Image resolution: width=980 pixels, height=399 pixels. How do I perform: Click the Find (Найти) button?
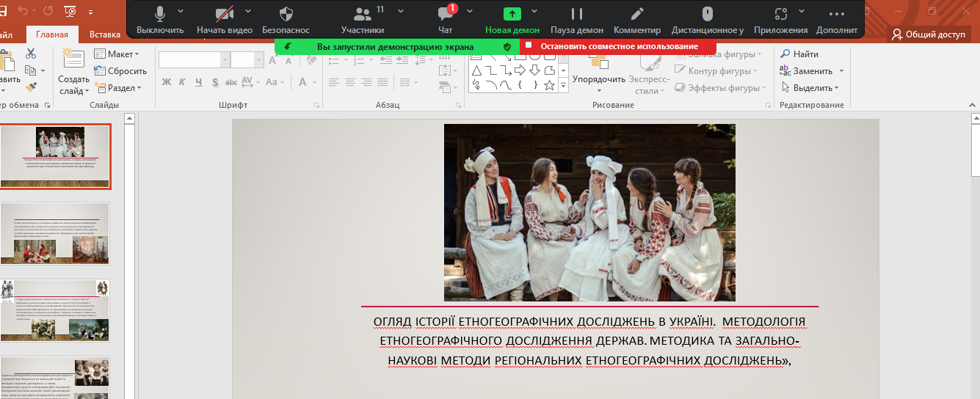[x=799, y=54]
